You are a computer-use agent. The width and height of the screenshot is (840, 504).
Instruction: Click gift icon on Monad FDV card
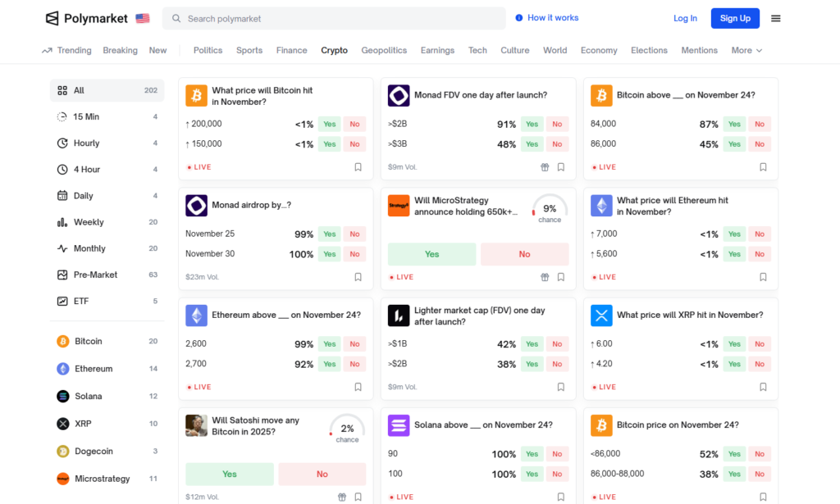coord(545,167)
